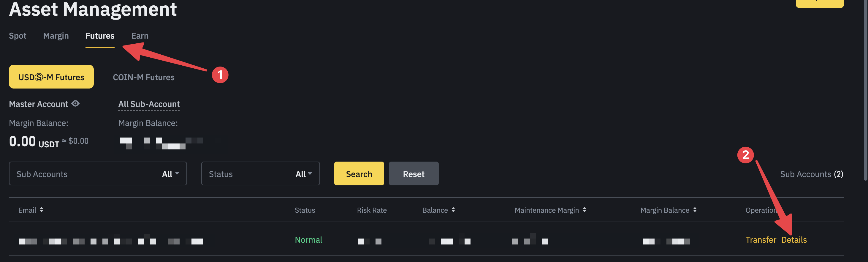This screenshot has width=868, height=262.
Task: Select USDⓈ-M Futures option
Action: (51, 77)
